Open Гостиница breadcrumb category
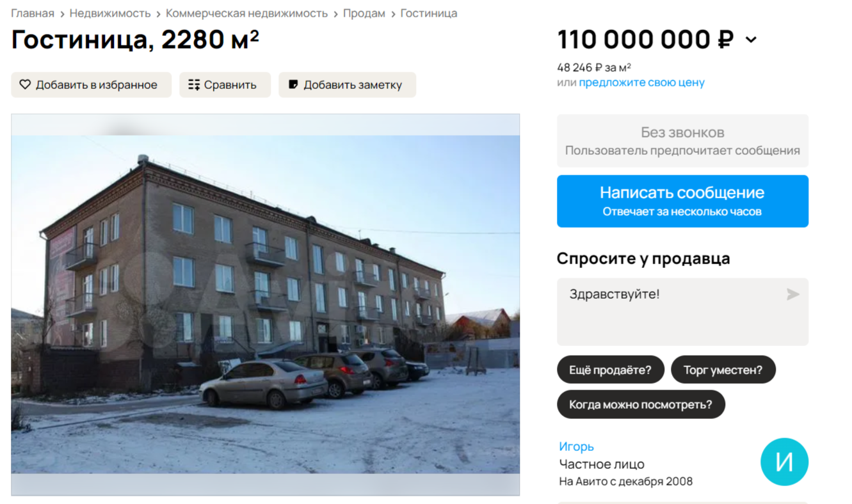 [429, 13]
